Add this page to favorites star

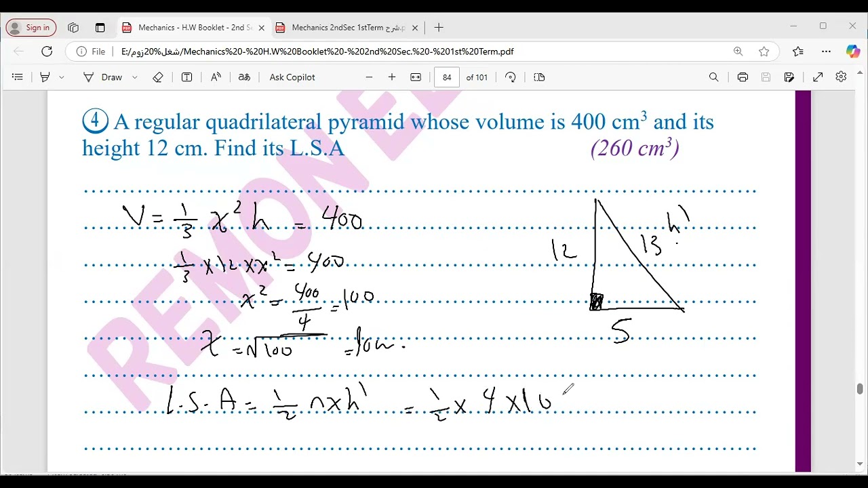[764, 52]
